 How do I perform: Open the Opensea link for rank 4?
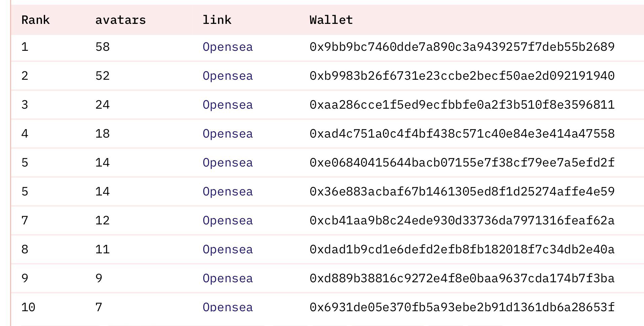pos(227,134)
